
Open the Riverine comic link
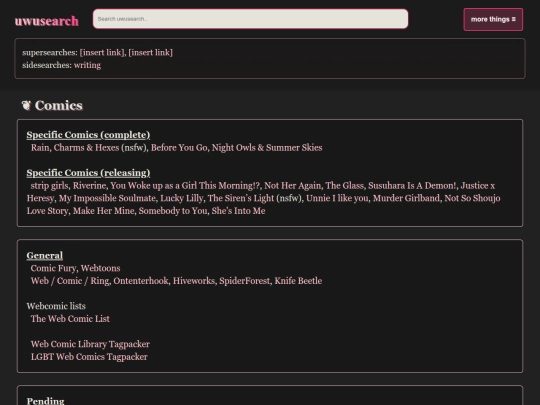pyautogui.click(x=90, y=185)
